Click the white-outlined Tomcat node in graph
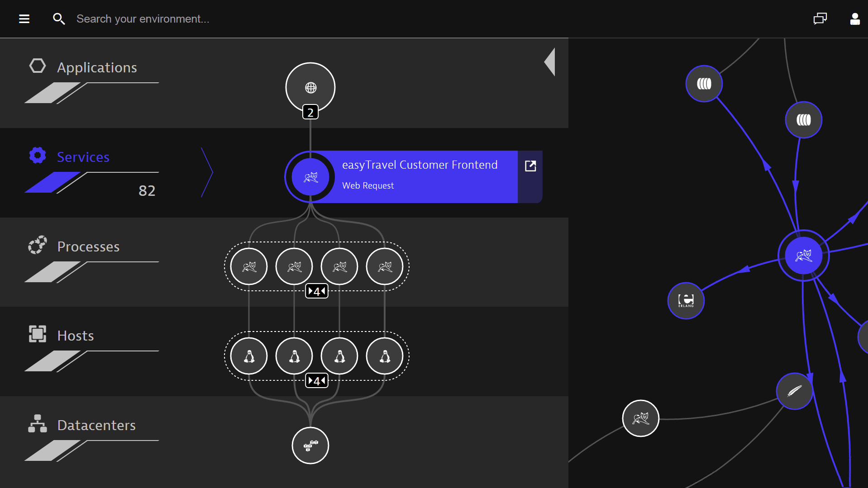Image resolution: width=868 pixels, height=488 pixels. (641, 418)
